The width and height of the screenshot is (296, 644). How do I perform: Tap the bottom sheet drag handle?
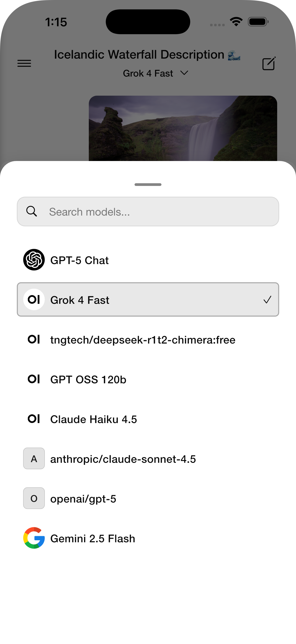coord(148,185)
